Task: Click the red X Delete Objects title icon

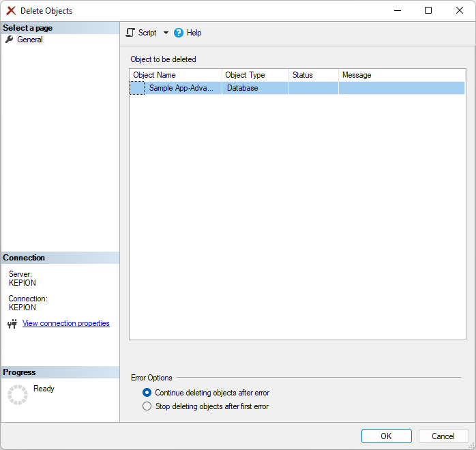Action: [11, 11]
